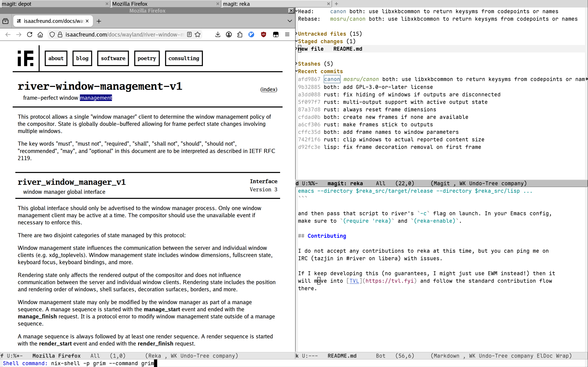The width and height of the screenshot is (588, 367).
Task: Open the Firefox downloads panel
Action: pos(218,34)
